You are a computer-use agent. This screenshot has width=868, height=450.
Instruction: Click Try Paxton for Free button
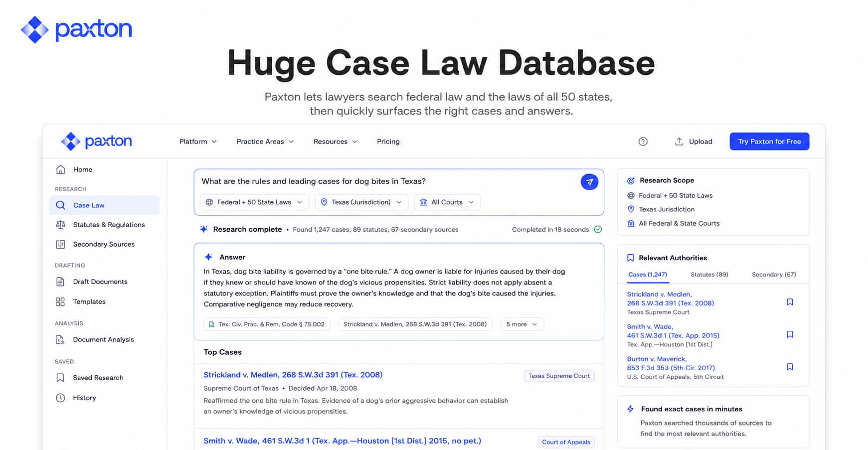[x=769, y=142]
